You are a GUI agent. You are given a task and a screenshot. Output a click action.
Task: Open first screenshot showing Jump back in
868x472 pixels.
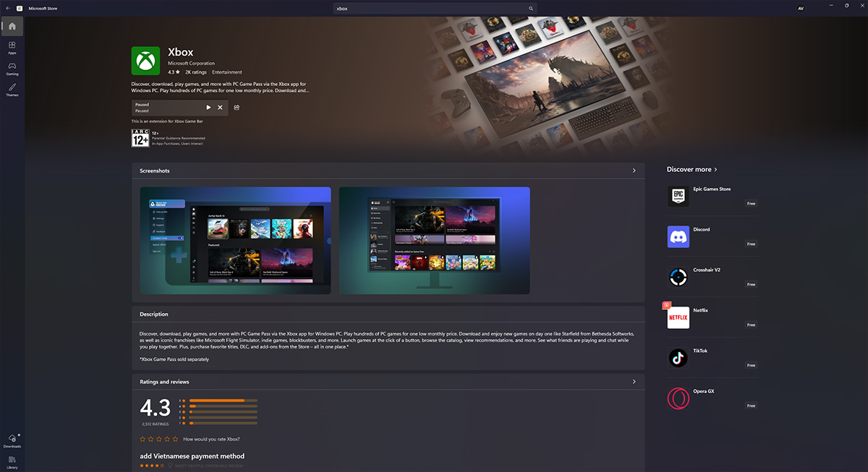pos(235,241)
